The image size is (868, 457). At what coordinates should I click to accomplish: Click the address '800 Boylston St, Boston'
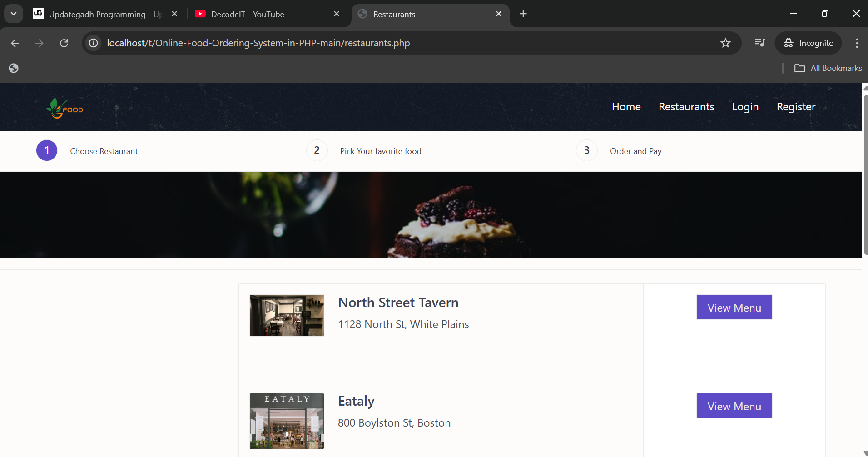pyautogui.click(x=394, y=423)
